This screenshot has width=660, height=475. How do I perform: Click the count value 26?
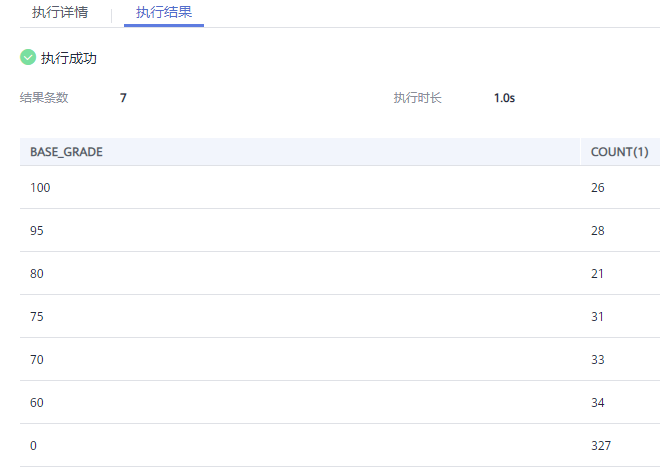coord(598,187)
